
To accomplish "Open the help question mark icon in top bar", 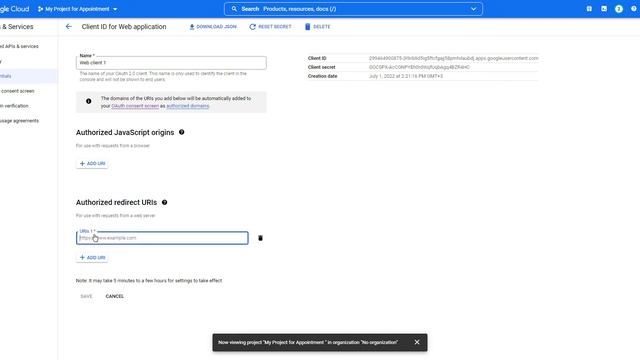I will (634, 9).
